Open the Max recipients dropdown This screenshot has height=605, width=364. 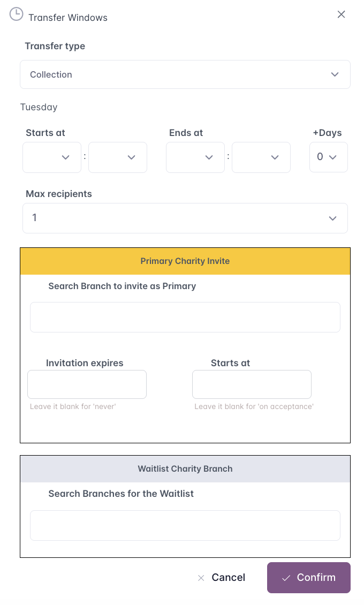coord(185,218)
